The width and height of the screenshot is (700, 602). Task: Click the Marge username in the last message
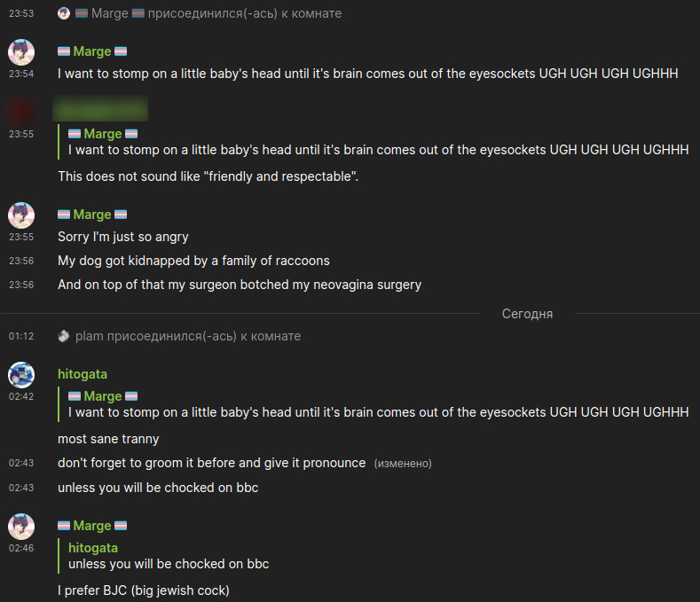(x=91, y=526)
